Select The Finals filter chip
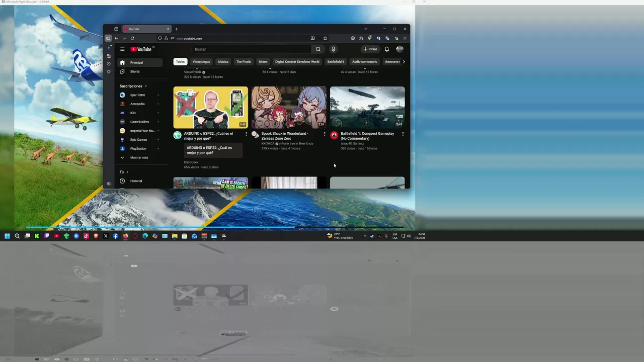 tap(244, 62)
